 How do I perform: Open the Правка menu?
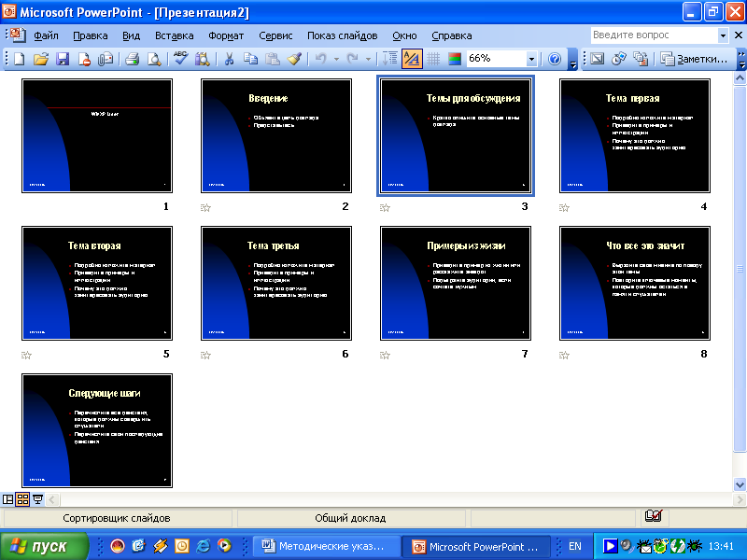point(90,35)
